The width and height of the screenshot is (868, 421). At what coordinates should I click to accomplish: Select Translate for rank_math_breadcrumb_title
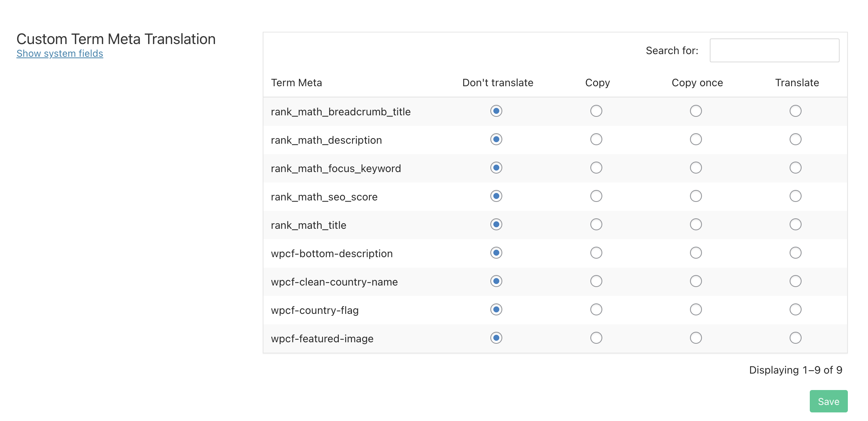pos(796,111)
